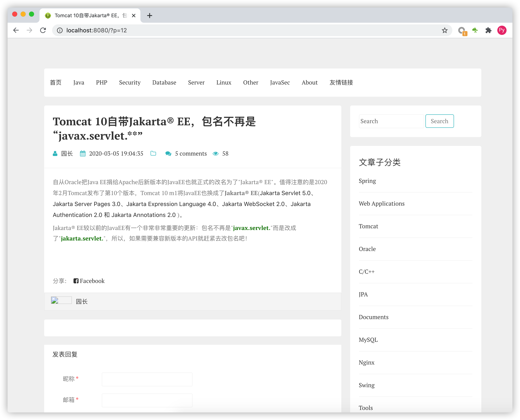Open the Extensions puzzle icon
The image size is (520, 420).
click(488, 30)
